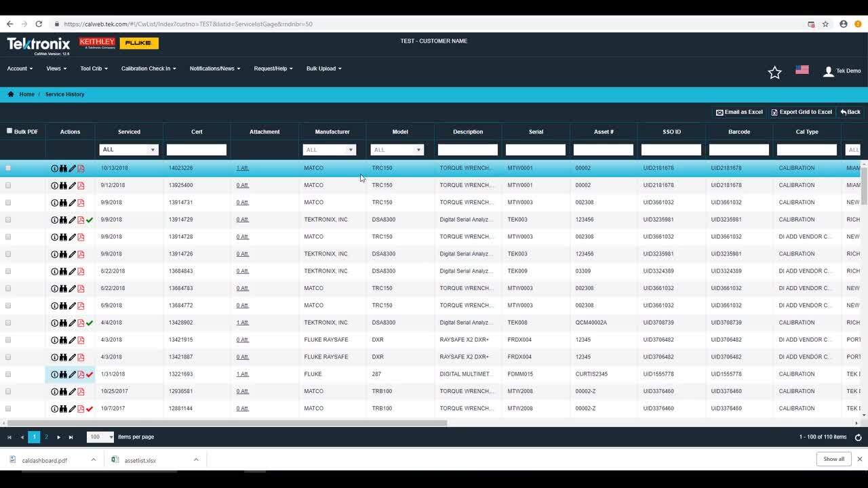This screenshot has width=868, height=488.
Task: Tick the checkbox for cert 13925400 row
Action: point(8,185)
